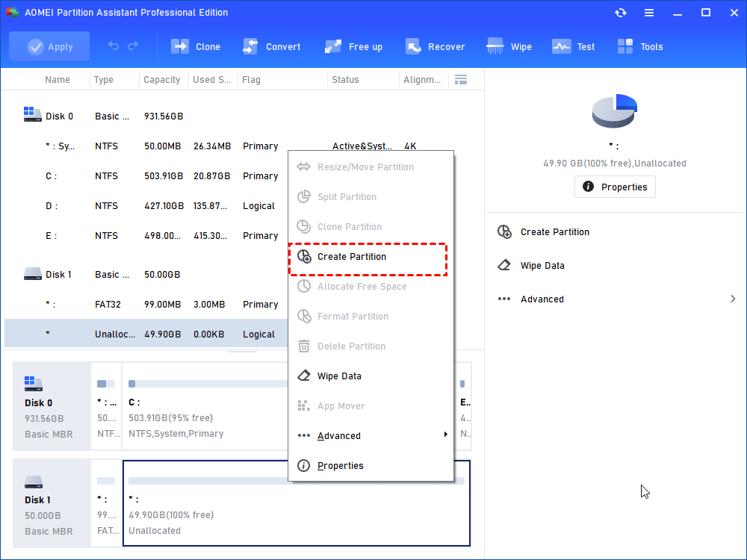Screen dimensions: 747x560
Task: Select the C: partition row
Action: pos(149,176)
